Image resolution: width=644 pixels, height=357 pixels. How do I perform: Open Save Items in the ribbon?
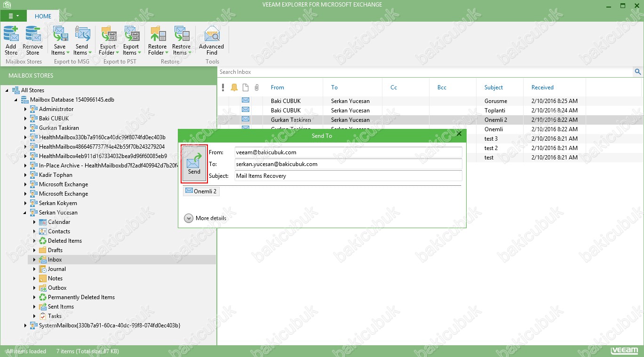point(60,40)
